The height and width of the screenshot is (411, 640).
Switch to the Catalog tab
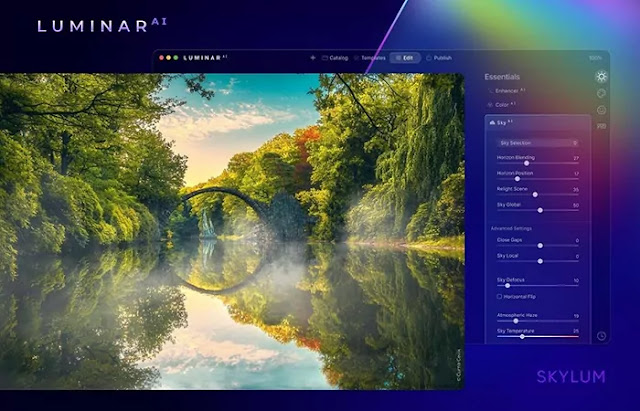(335, 58)
